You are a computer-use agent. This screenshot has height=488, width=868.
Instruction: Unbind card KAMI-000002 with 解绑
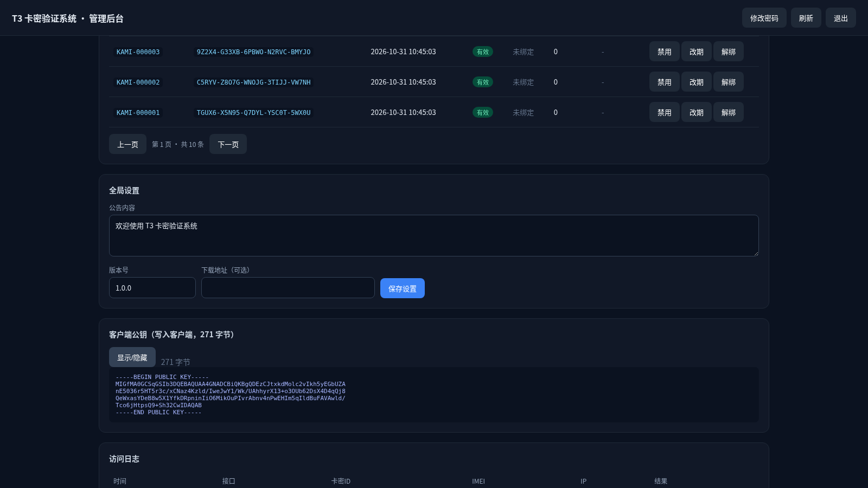(728, 82)
